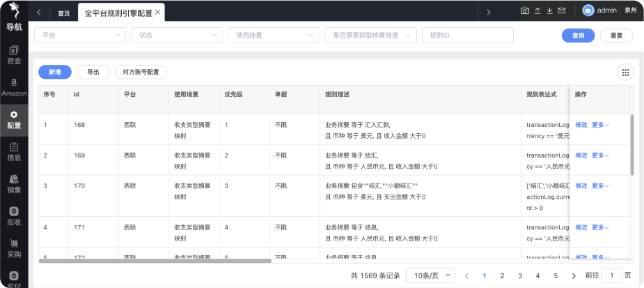The height and width of the screenshot is (288, 644).
Task: Click 修改 for rule id 169
Action: pyautogui.click(x=581, y=155)
